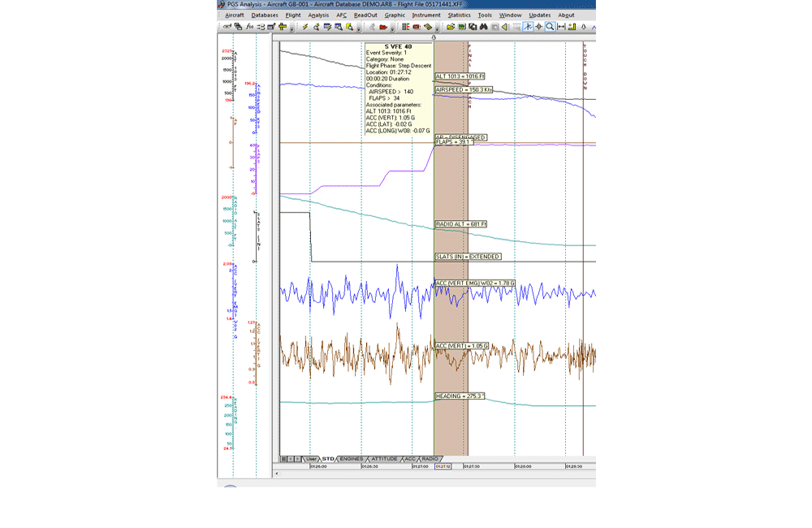Click the parameter list toolbar icon after f(x)

261,27
